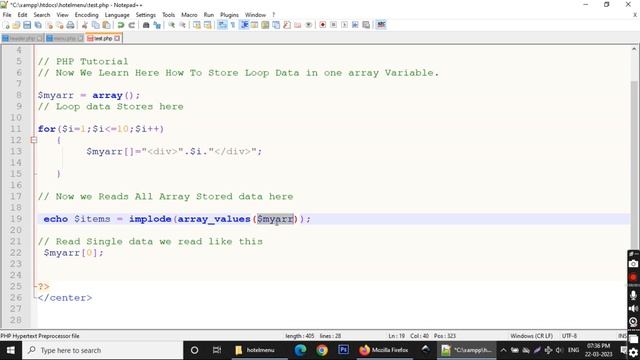Click the recorder settings gear icon

pyautogui.click(x=633, y=353)
